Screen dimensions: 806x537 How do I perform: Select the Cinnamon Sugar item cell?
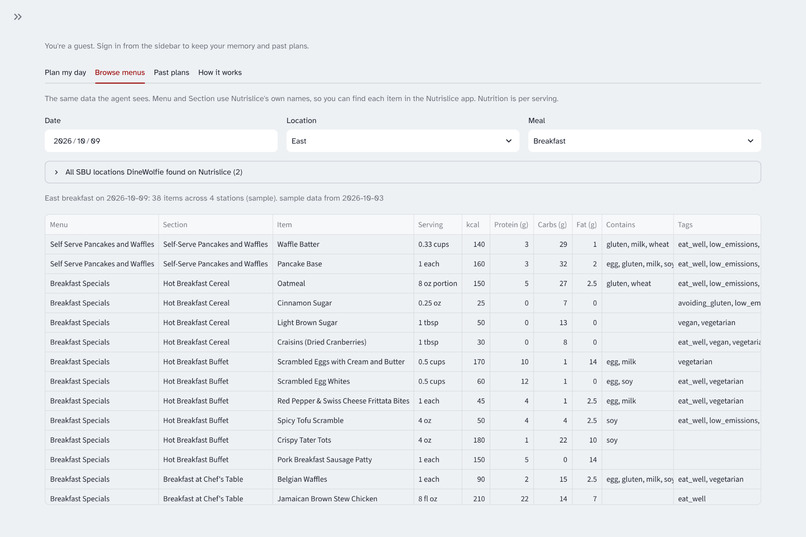pyautogui.click(x=343, y=303)
